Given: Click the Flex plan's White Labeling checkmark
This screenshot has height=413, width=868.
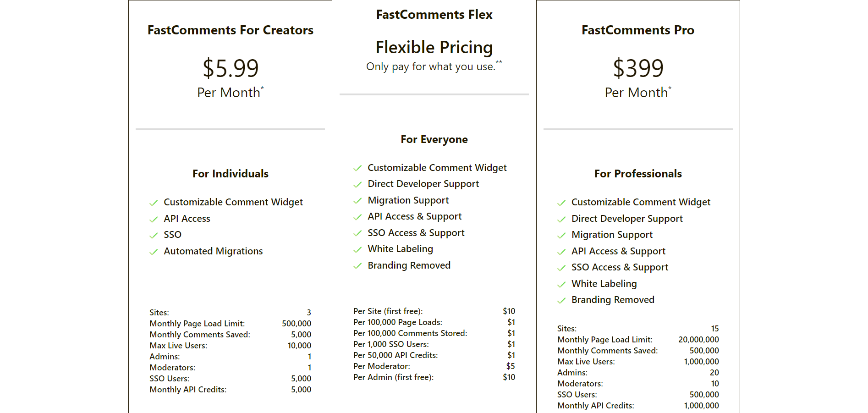Looking at the screenshot, I should point(357,249).
